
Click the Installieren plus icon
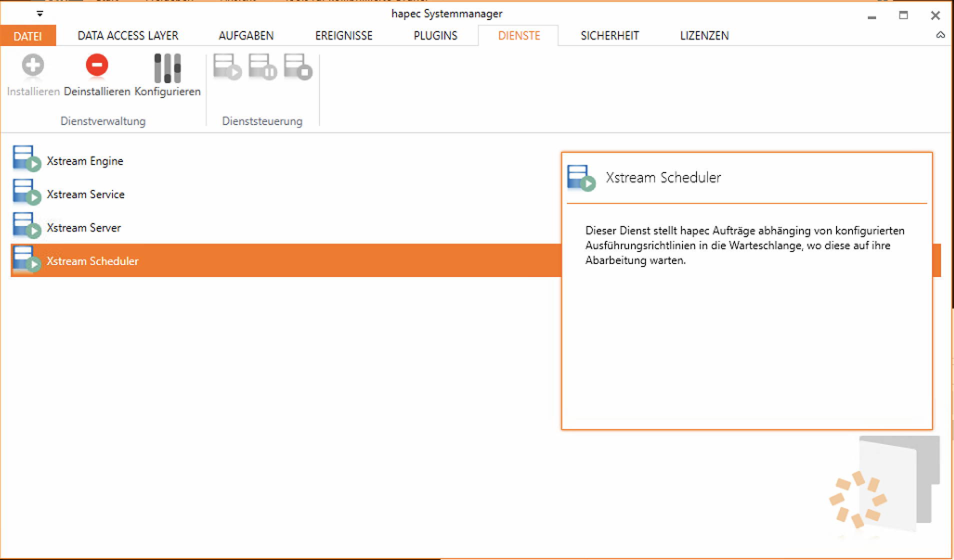33,66
